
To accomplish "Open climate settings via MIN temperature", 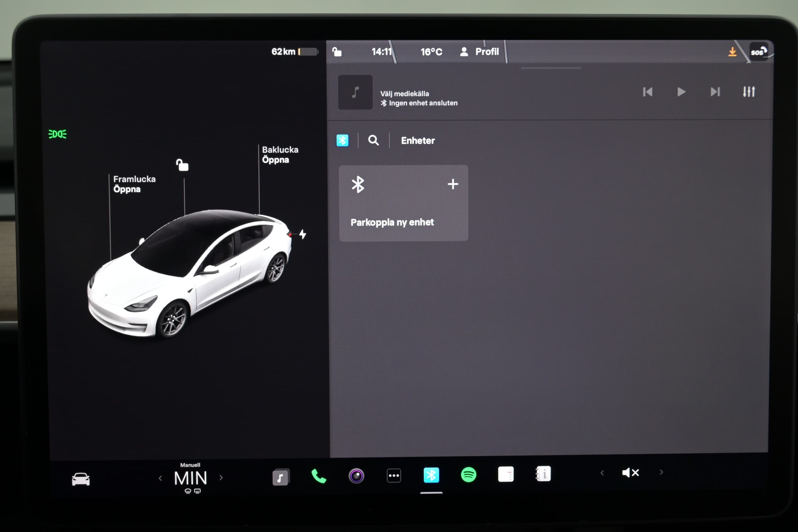I will coord(190,478).
